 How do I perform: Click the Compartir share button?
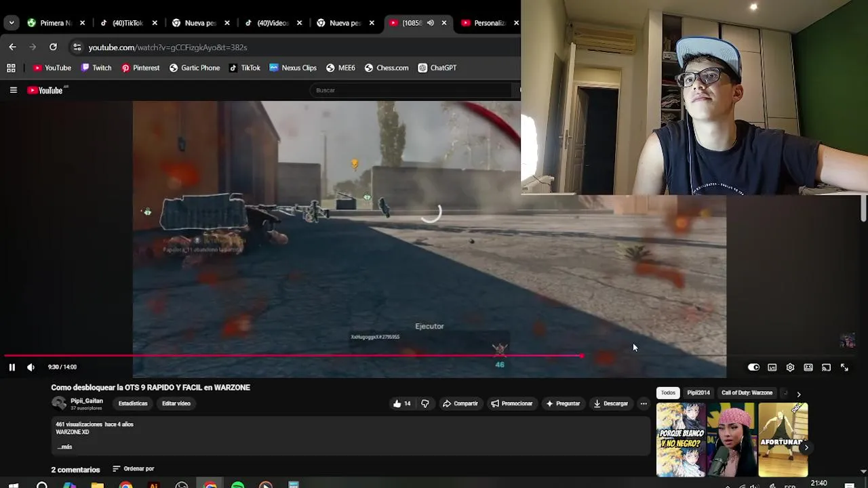coord(460,403)
